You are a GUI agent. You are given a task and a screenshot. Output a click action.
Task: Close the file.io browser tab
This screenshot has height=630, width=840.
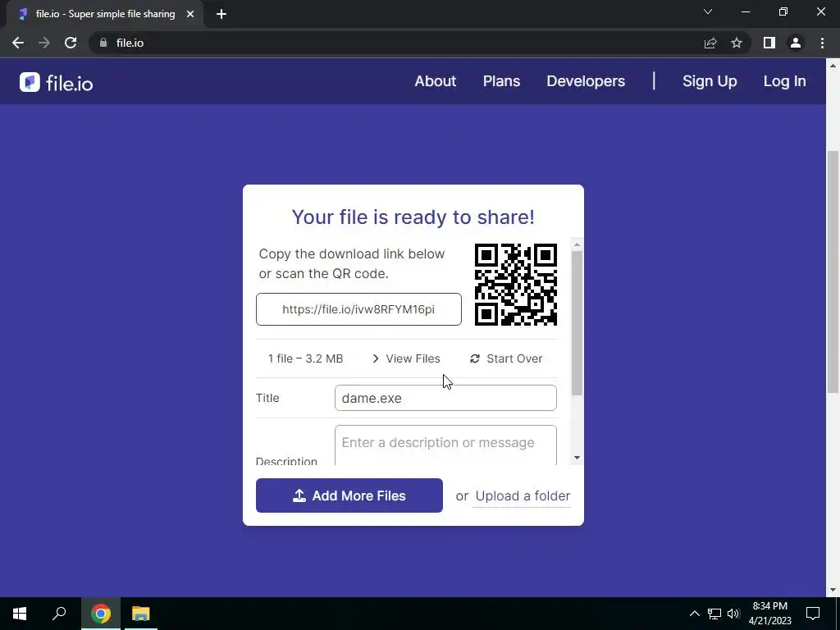190,14
